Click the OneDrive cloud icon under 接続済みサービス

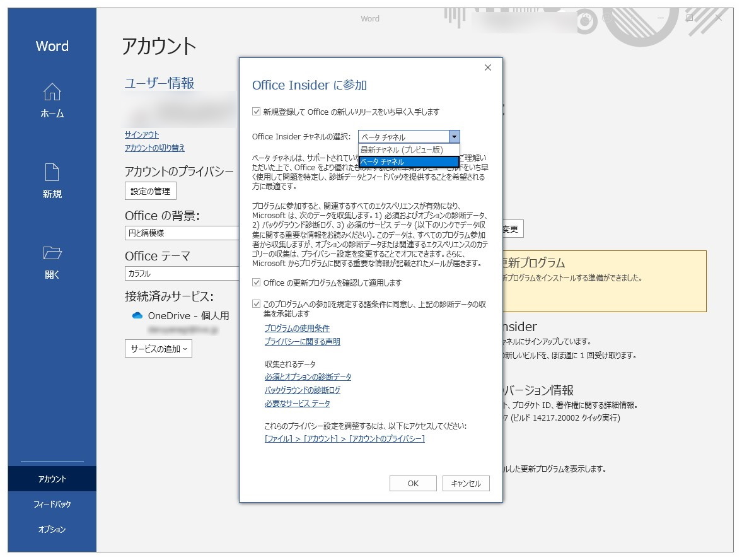click(x=136, y=315)
